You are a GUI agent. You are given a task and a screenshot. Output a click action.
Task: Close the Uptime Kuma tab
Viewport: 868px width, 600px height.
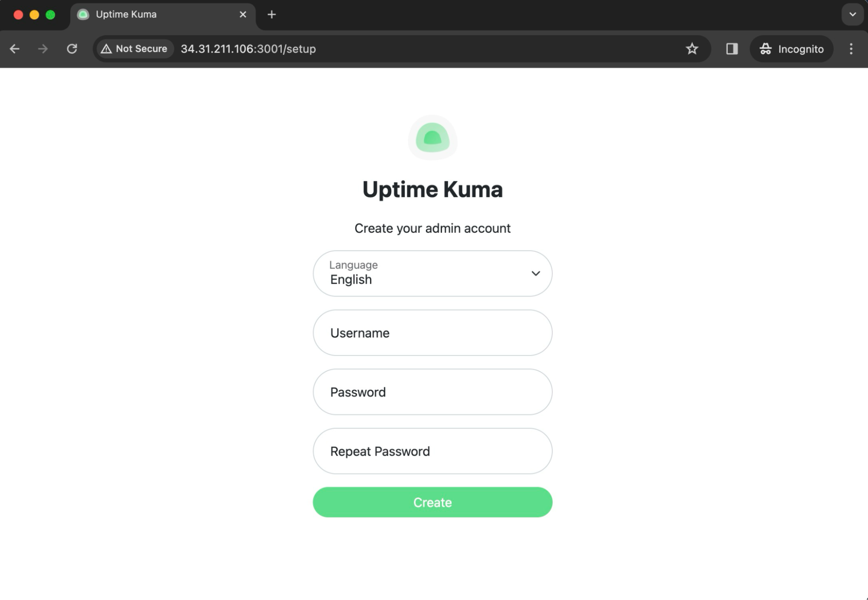click(x=242, y=14)
